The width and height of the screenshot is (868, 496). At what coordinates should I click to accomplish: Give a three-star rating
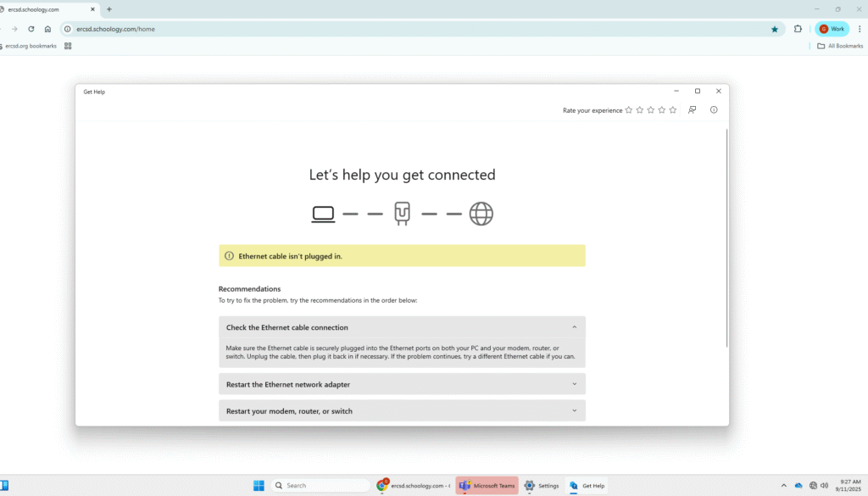click(651, 110)
